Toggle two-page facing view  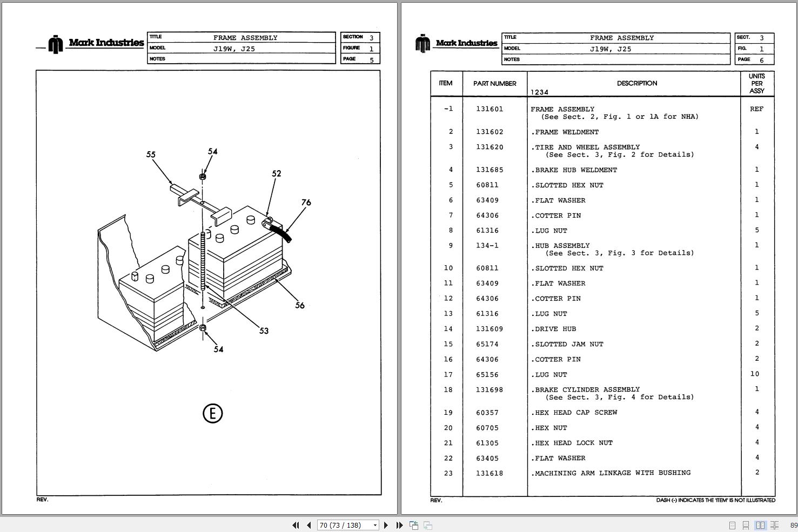[x=760, y=525]
